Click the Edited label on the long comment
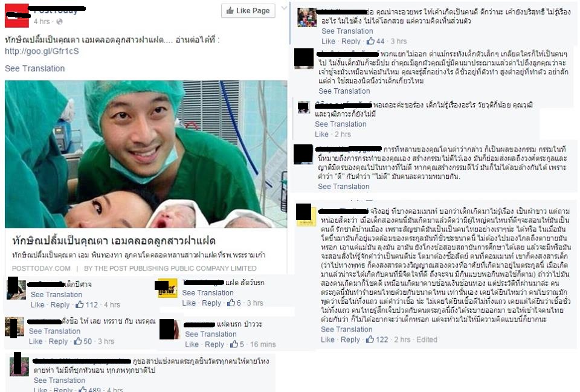 point(427,339)
